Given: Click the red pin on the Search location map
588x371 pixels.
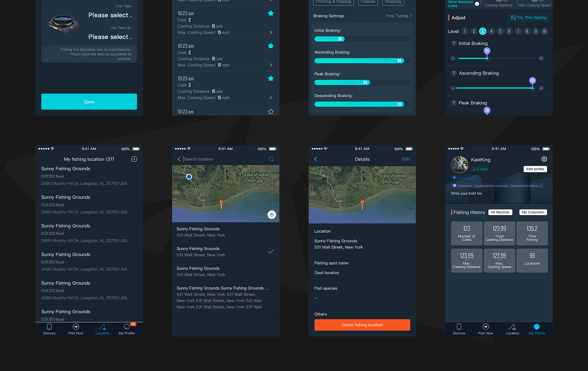Looking at the screenshot, I should click(221, 204).
